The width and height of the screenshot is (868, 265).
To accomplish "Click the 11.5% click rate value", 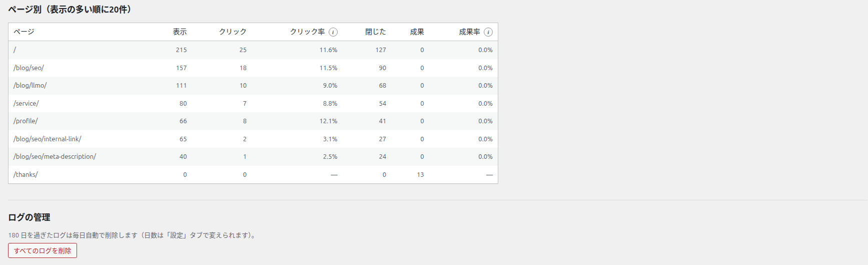I will coord(329,68).
